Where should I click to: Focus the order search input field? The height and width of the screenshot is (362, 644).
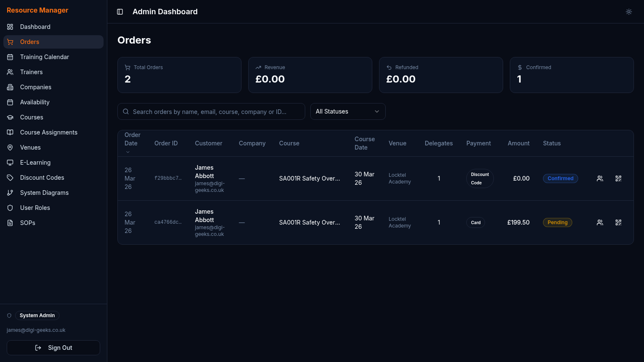pos(211,111)
